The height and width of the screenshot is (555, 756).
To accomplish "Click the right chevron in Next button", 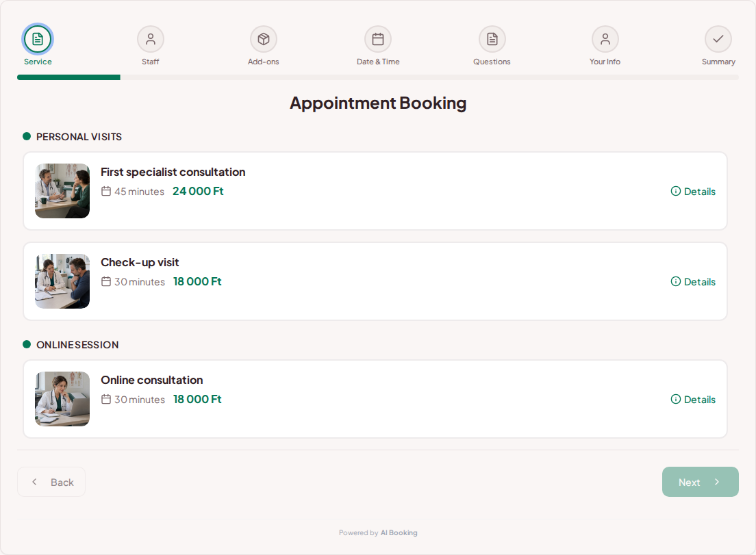I will pyautogui.click(x=717, y=482).
